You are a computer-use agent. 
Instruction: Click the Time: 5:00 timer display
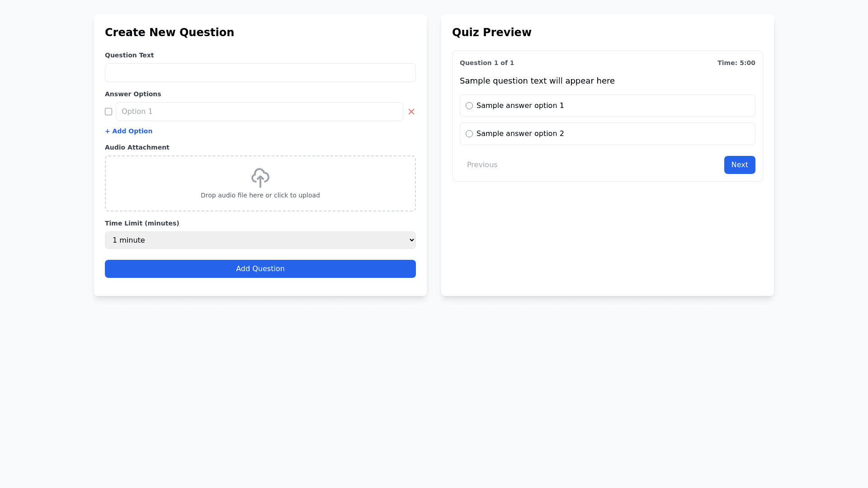[736, 63]
